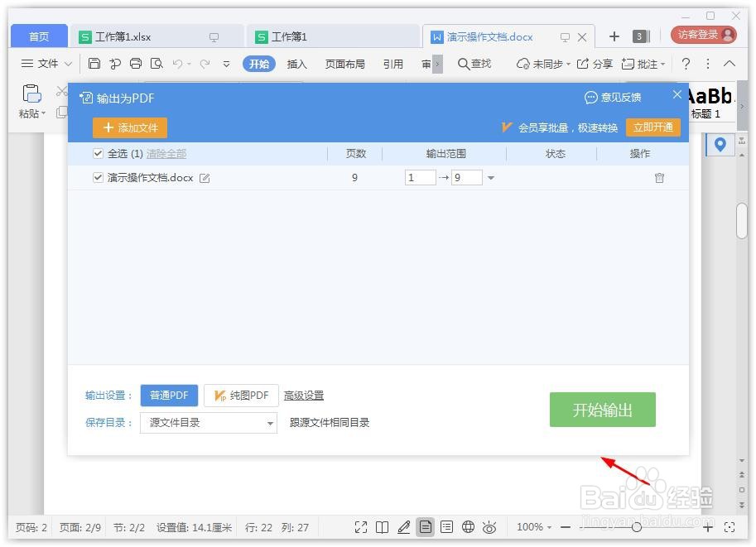Screen dimensions: 756x547
Task: Click the Undo icon on the toolbar
Action: [179, 63]
